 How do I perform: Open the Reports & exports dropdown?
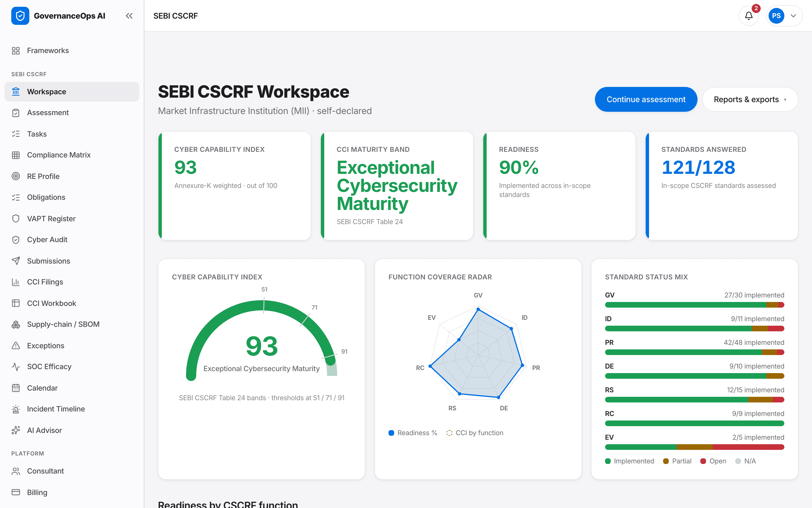pos(750,99)
